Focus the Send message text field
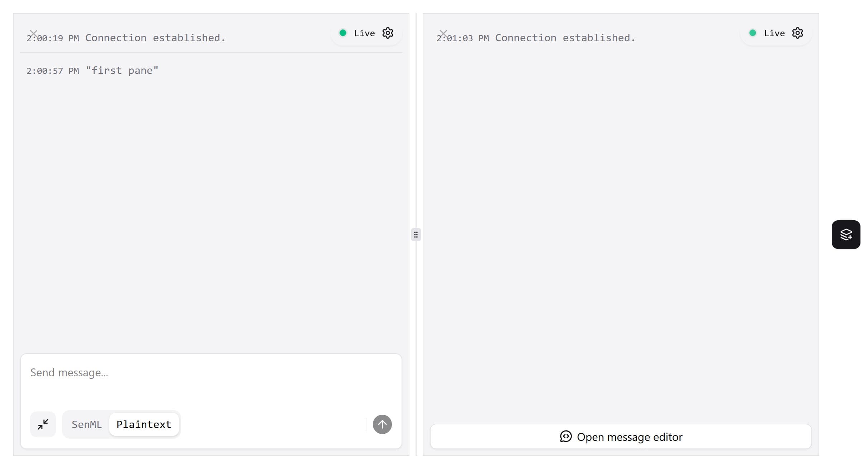 [x=211, y=380]
